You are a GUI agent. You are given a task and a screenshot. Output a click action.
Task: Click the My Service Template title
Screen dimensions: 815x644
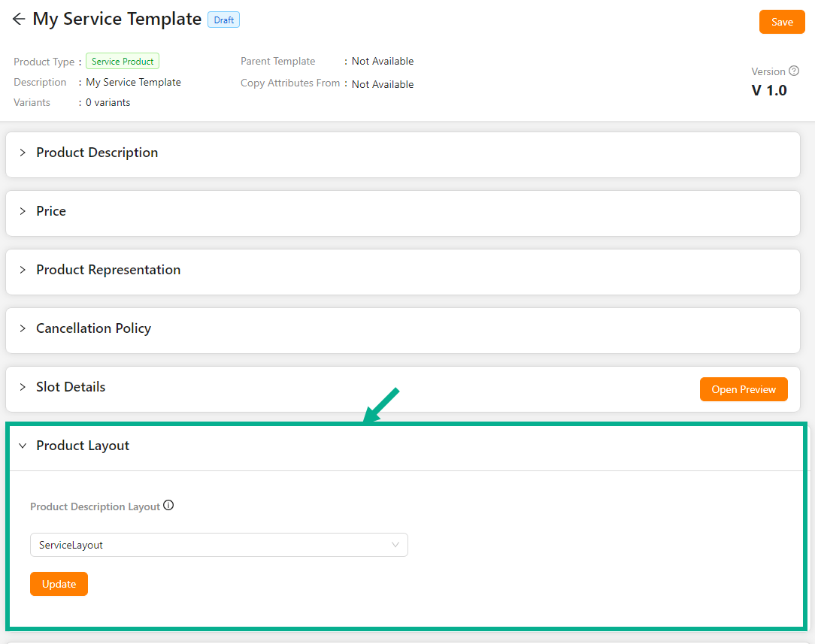117,20
